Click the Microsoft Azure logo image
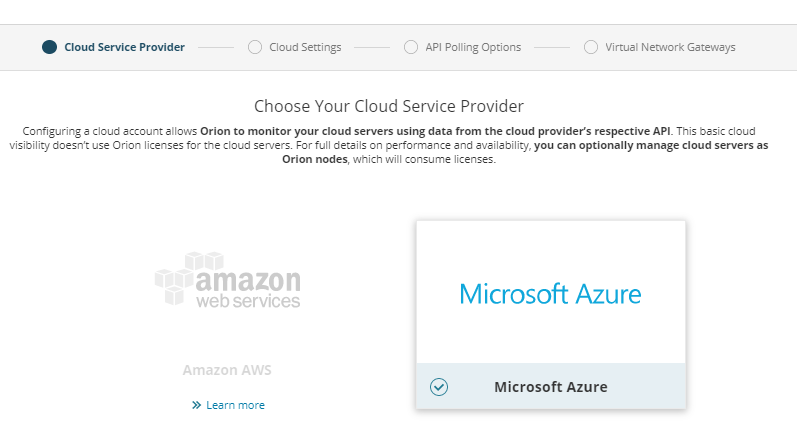This screenshot has width=797, height=436. (x=550, y=294)
